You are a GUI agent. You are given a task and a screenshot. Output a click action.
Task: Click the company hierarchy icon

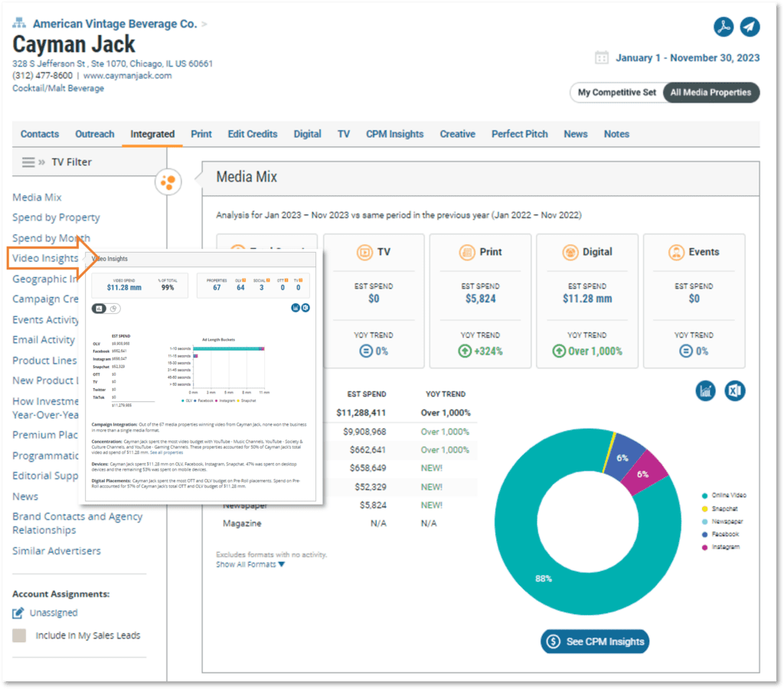(19, 23)
